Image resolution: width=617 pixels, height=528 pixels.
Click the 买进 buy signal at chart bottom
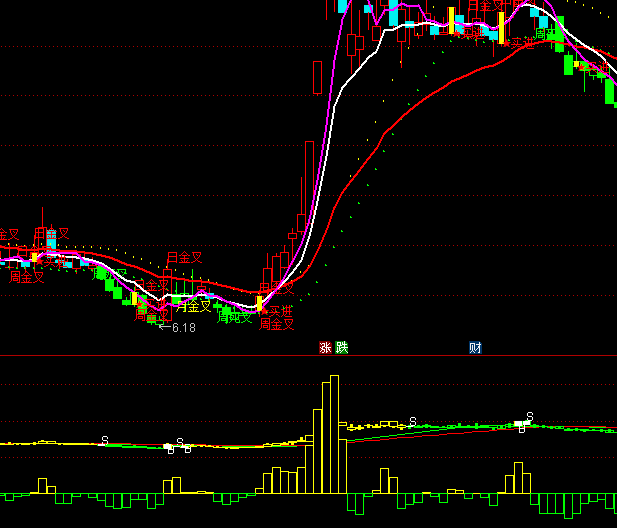[x=282, y=310]
